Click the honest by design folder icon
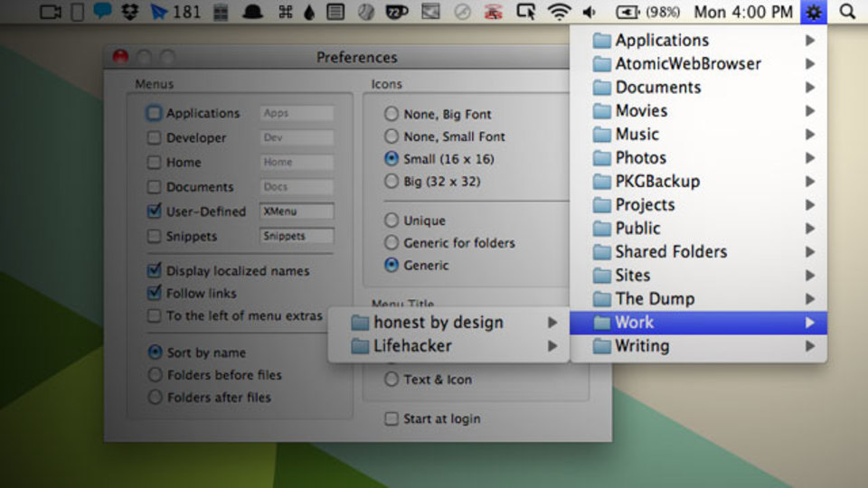The width and height of the screenshot is (868, 488). pyautogui.click(x=360, y=323)
